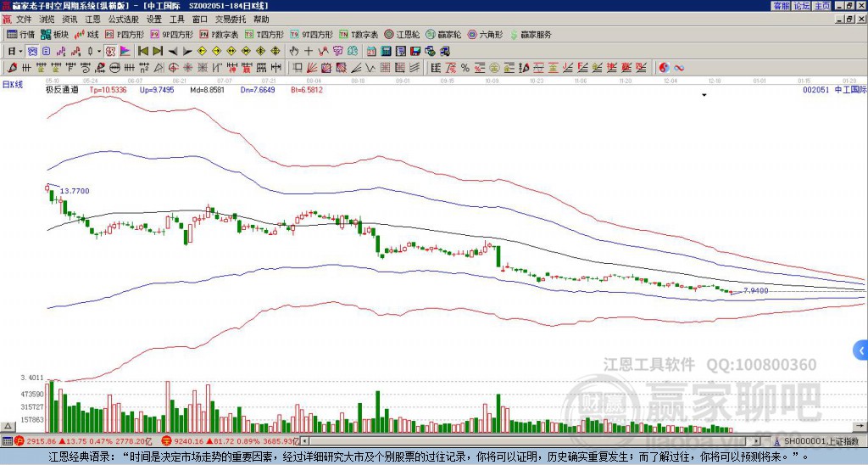Click the 论坛 link in title bar

[x=802, y=6]
